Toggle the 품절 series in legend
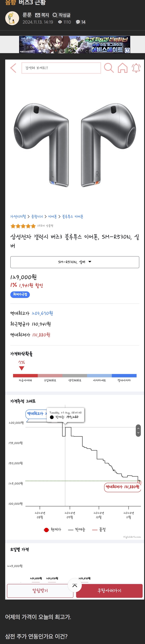 coord(99,529)
